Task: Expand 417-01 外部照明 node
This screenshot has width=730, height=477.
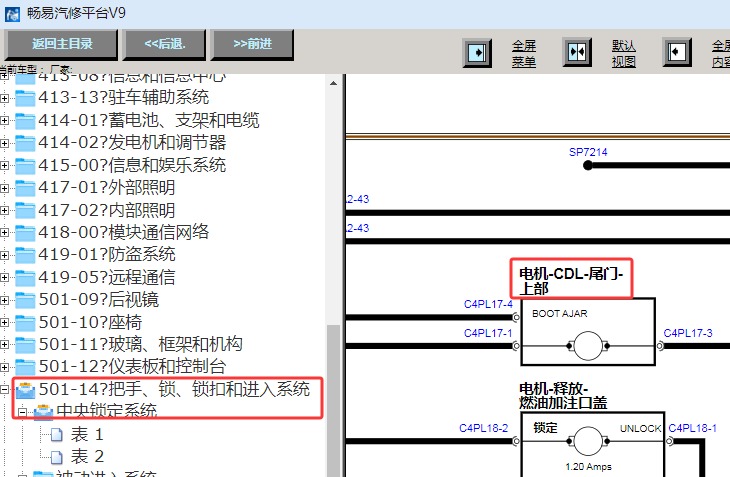Action: coord(4,188)
